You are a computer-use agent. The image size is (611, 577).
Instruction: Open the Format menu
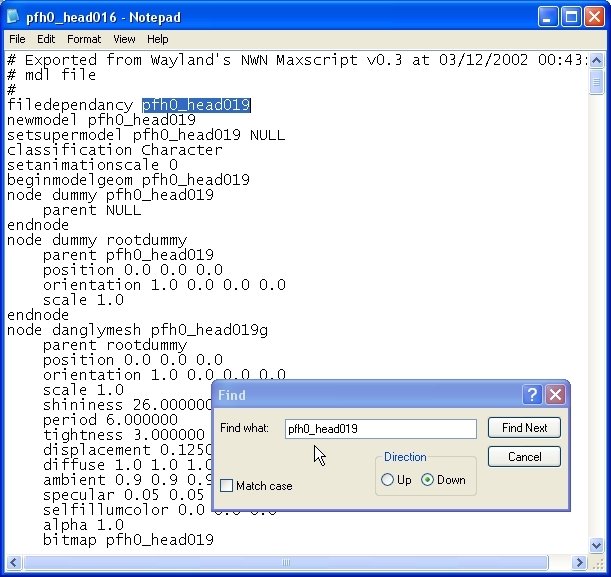coord(84,39)
